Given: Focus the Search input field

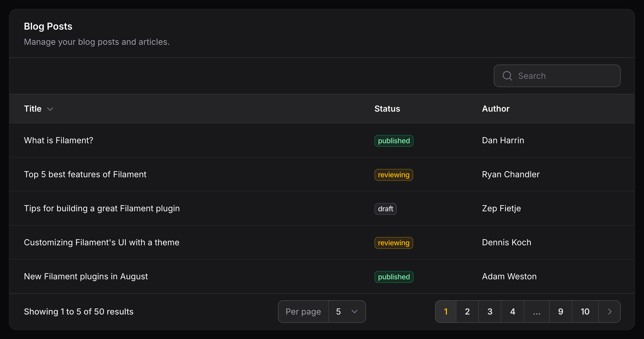Looking at the screenshot, I should coord(557,76).
